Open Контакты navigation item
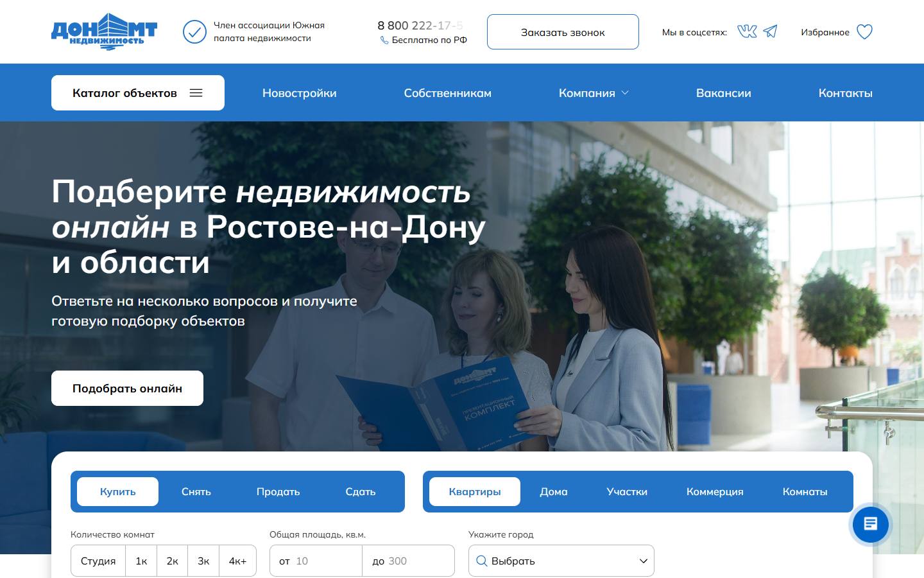The width and height of the screenshot is (924, 578). tap(846, 93)
